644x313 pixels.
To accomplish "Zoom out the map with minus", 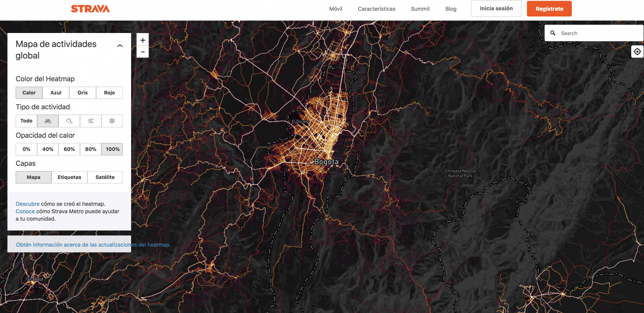I will pos(143,51).
